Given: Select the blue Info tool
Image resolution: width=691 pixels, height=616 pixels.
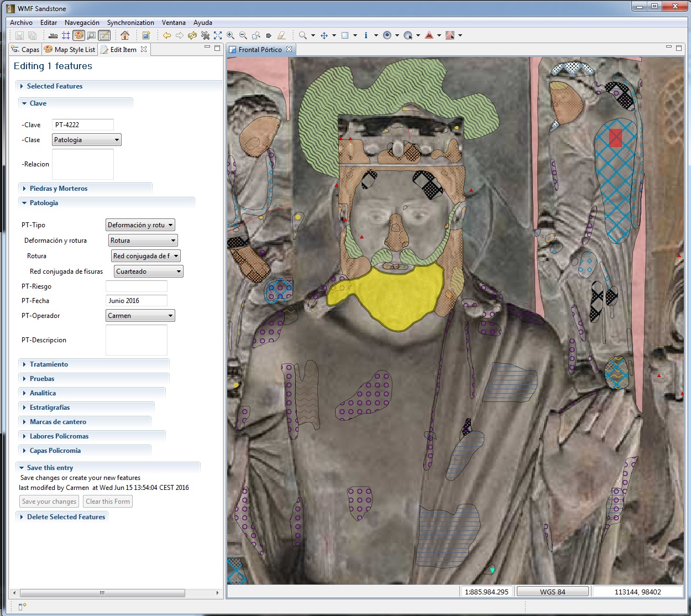Looking at the screenshot, I should [366, 35].
